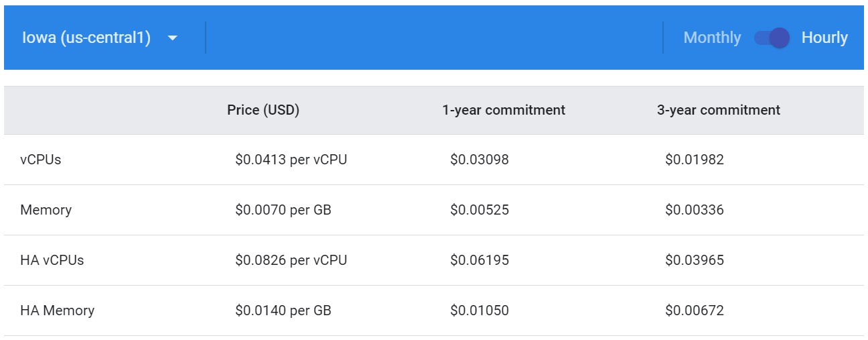Image resolution: width=868 pixels, height=340 pixels.
Task: Click the $0.0413 per vCPU price
Action: (x=291, y=160)
